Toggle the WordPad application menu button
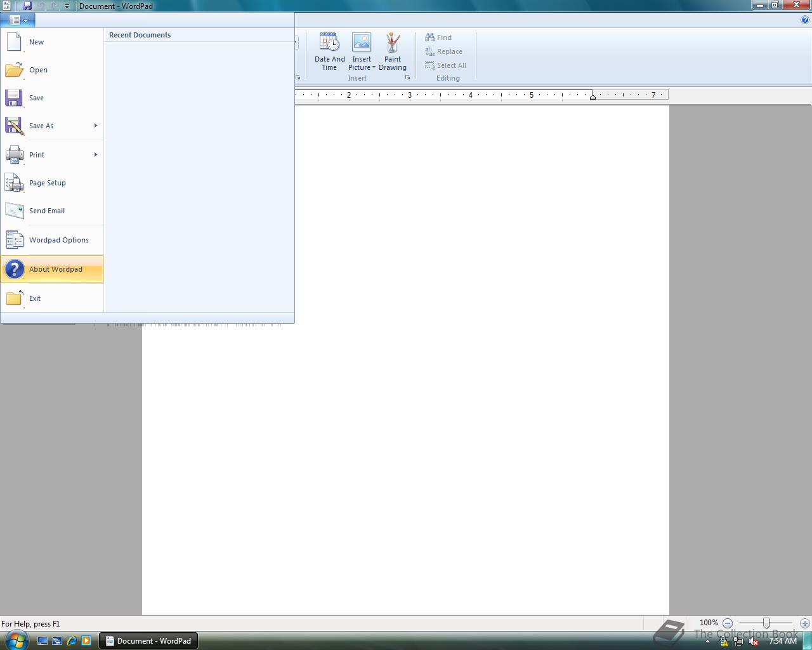Screen dimensions: 812x650 point(18,20)
